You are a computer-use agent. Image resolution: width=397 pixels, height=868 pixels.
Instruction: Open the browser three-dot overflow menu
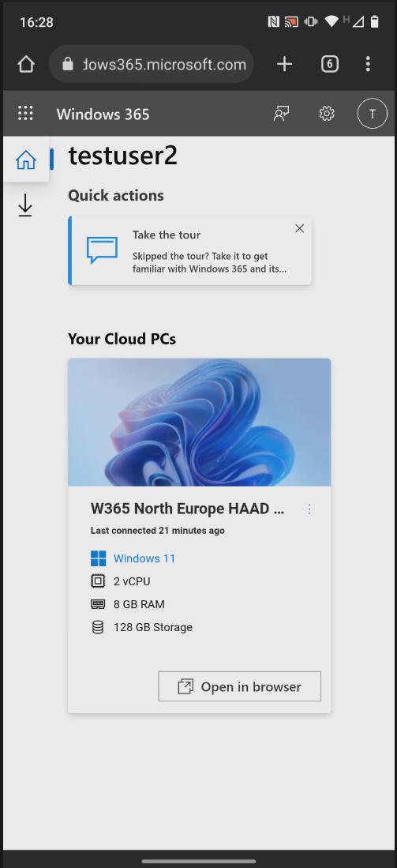coord(368,64)
